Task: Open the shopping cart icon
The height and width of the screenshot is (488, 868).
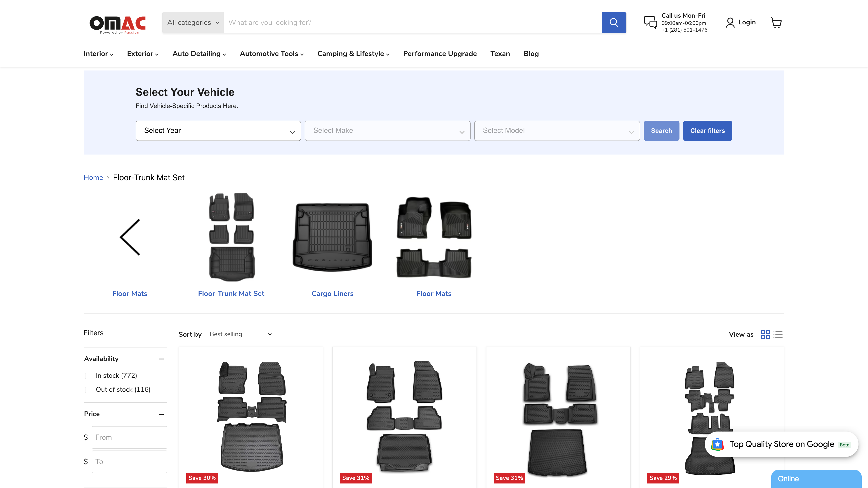Action: (x=777, y=23)
